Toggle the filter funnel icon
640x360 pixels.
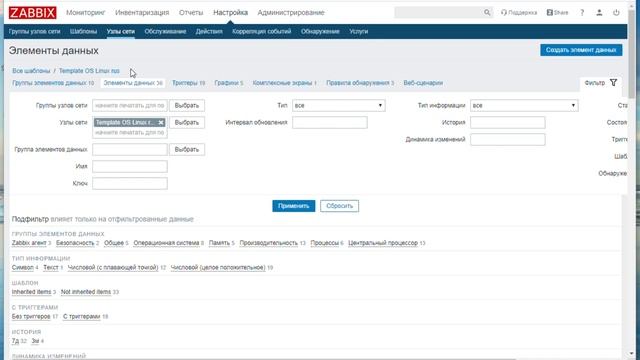pyautogui.click(x=613, y=83)
